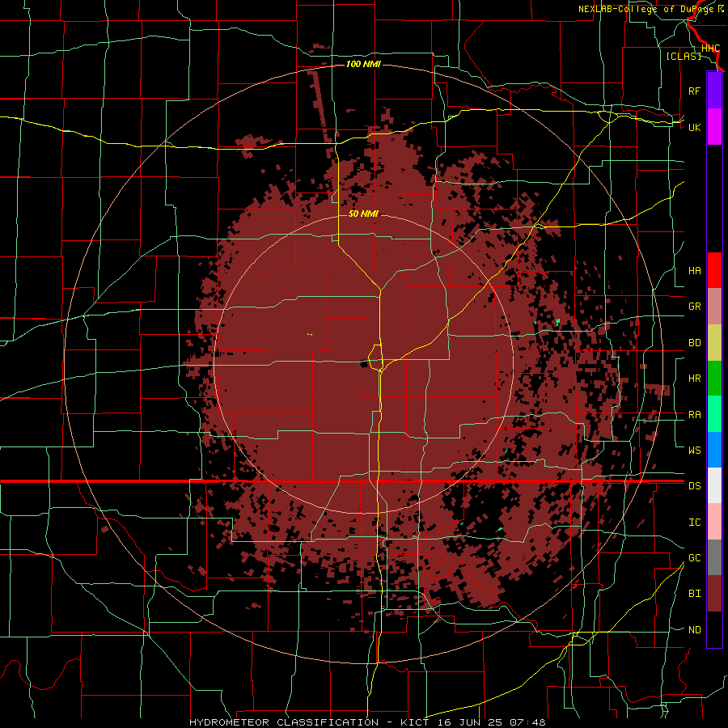The width and height of the screenshot is (728, 728).
Task: Click the RA legend label
Action: 694,415
